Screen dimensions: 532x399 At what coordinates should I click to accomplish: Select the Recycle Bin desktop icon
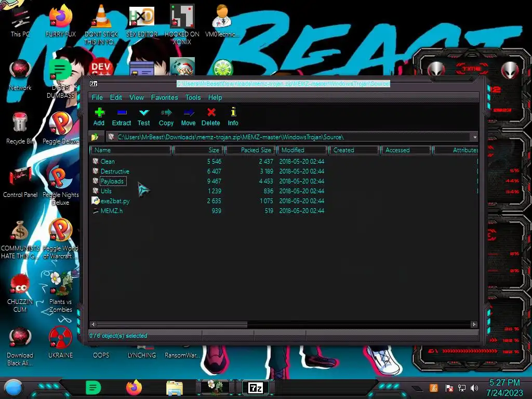(x=20, y=129)
